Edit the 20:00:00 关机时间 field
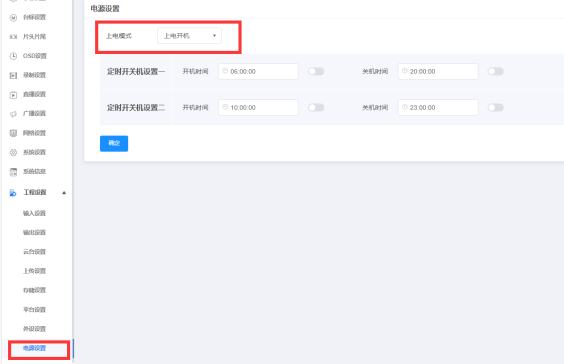This screenshot has width=564, height=364. point(438,72)
